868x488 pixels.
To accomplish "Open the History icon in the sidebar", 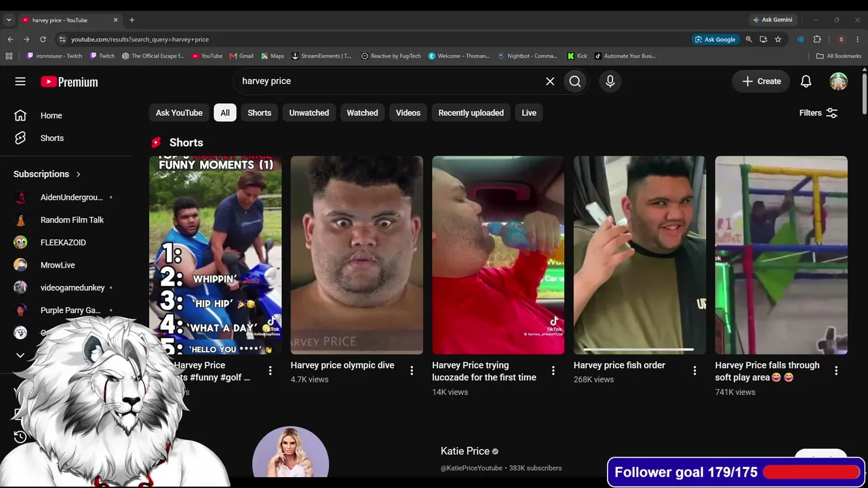I will [x=20, y=436].
